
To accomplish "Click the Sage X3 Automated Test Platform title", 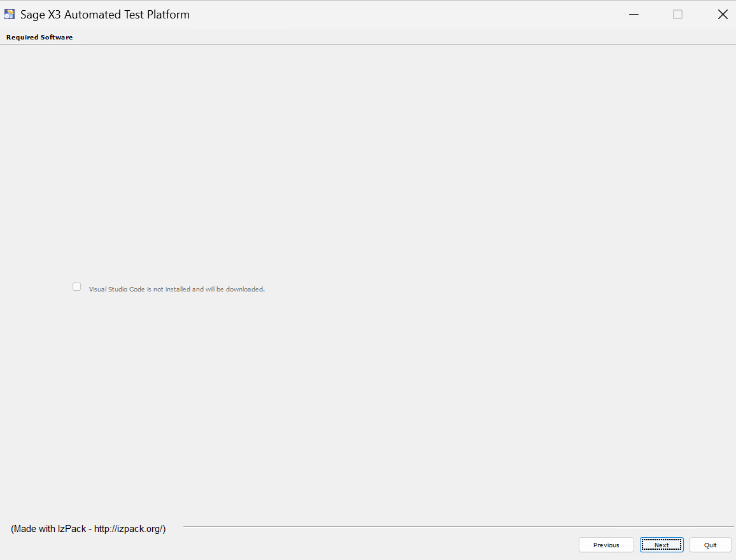I will point(104,15).
